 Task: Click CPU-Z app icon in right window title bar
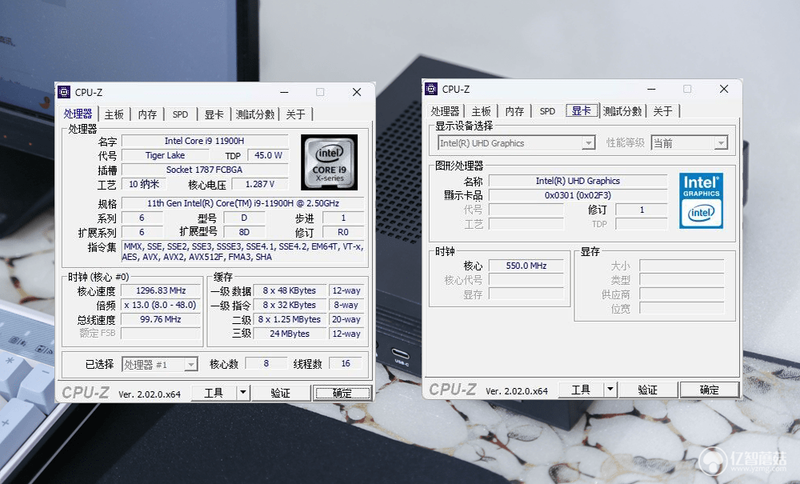point(431,89)
